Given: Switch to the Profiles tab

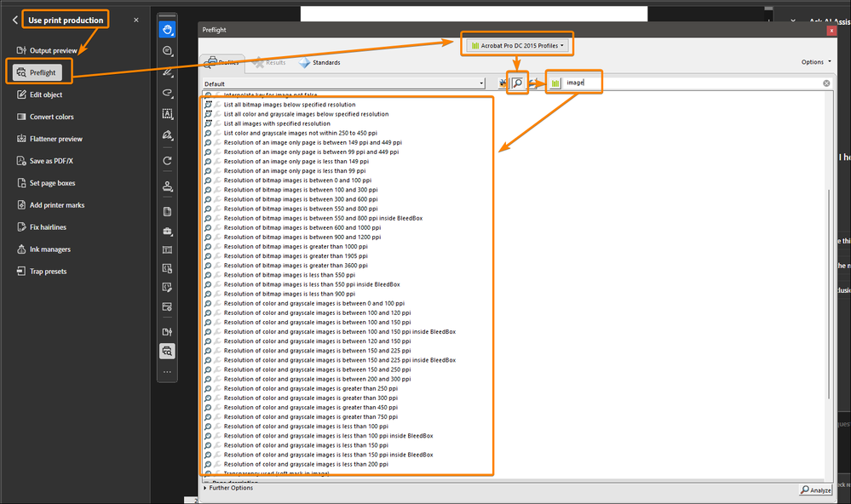Looking at the screenshot, I should 222,62.
